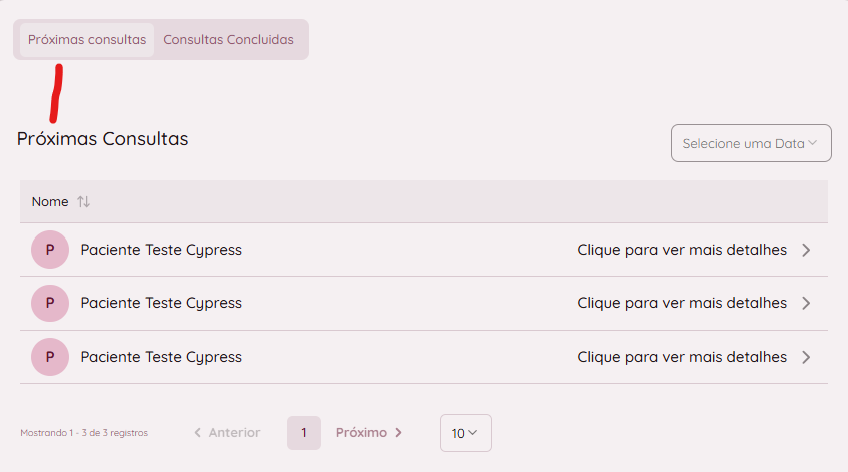Switch to Consultas Concluídas tab

click(x=229, y=40)
